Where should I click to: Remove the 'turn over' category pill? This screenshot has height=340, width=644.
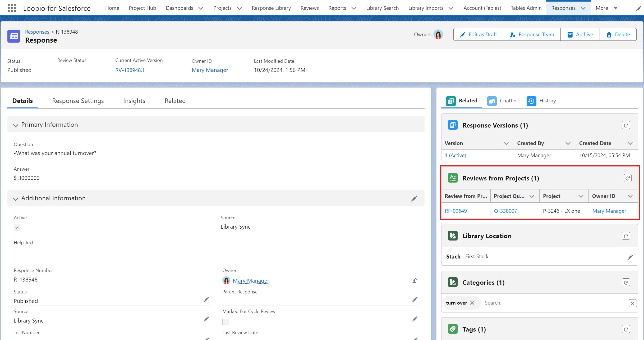(x=472, y=302)
